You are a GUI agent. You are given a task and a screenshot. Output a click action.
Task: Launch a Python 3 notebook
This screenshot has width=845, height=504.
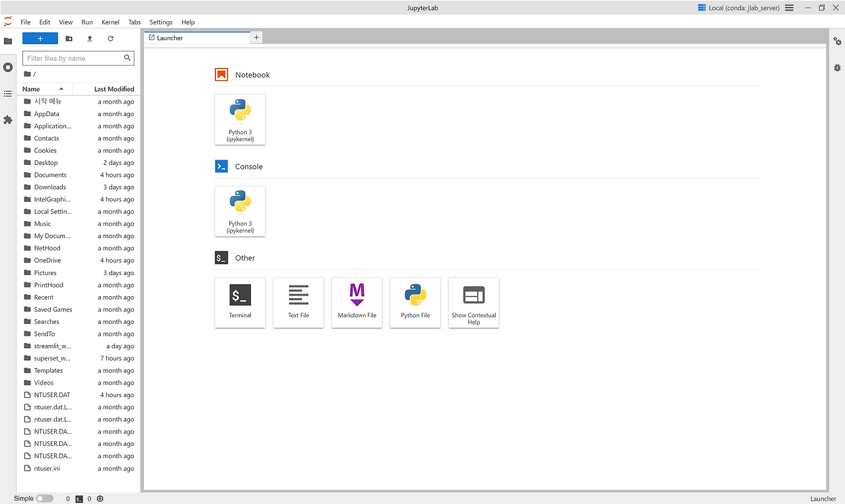(x=240, y=119)
